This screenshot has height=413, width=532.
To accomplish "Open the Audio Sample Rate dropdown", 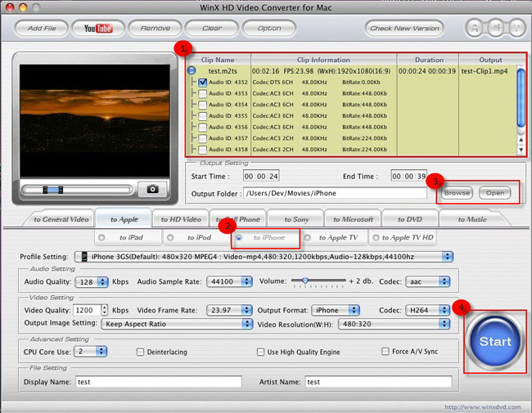I will coord(229,281).
